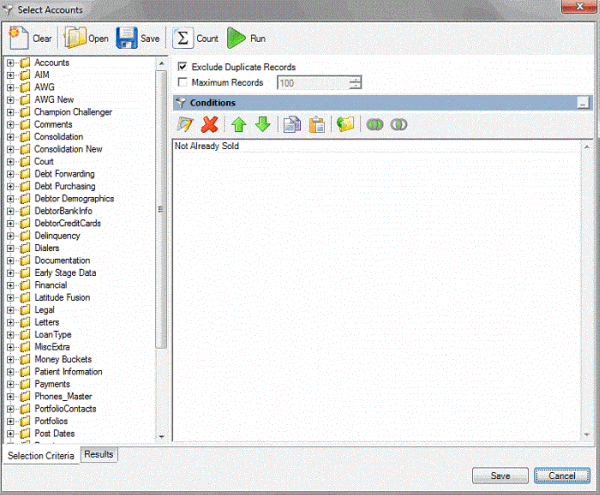Click the Court folder icon

[25, 161]
